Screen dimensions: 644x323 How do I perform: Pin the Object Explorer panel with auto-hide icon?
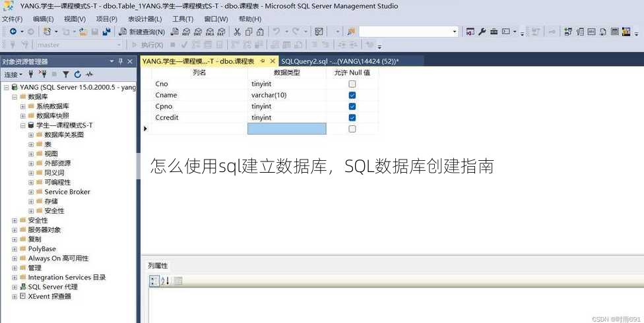pyautogui.click(x=121, y=61)
